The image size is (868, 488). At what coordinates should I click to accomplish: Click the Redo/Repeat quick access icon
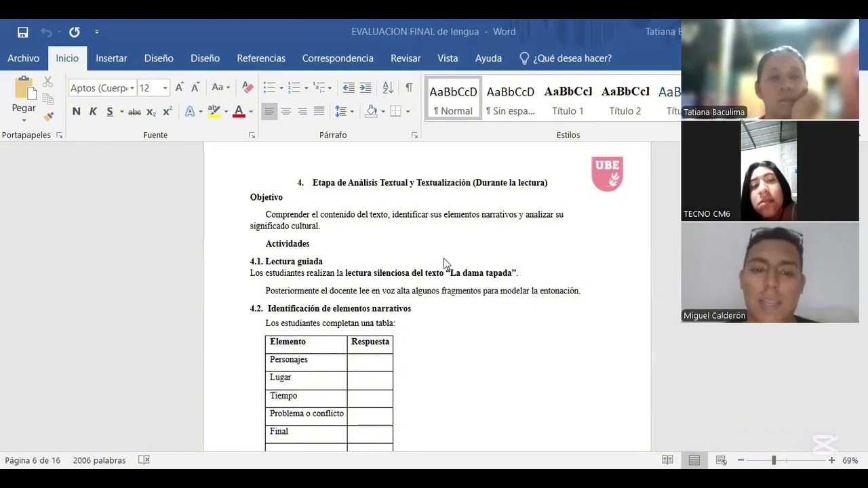coord(75,32)
